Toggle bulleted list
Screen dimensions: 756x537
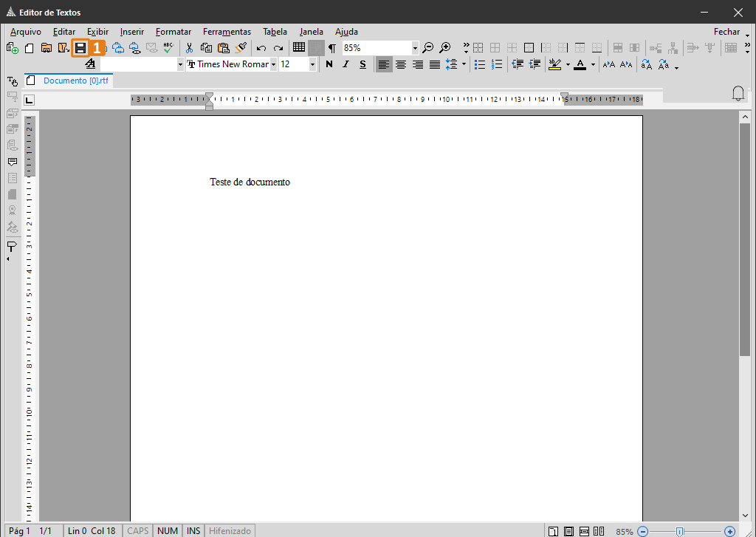480,64
